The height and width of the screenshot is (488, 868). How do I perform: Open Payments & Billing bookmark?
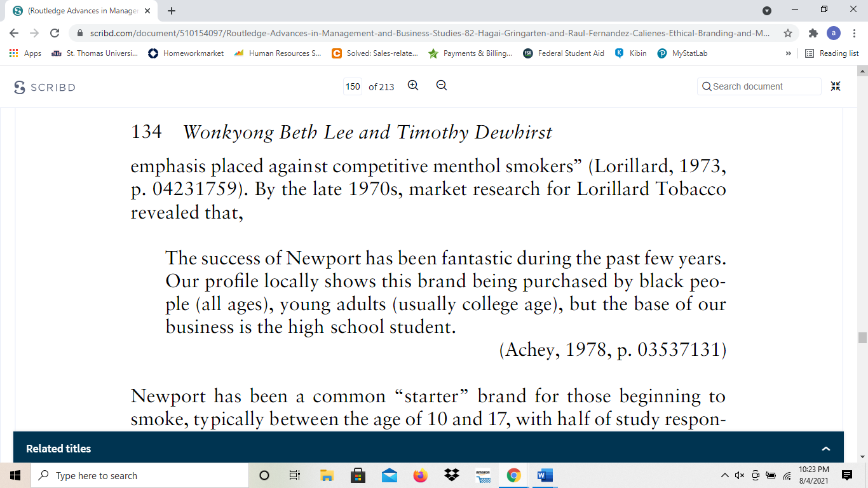pos(471,53)
